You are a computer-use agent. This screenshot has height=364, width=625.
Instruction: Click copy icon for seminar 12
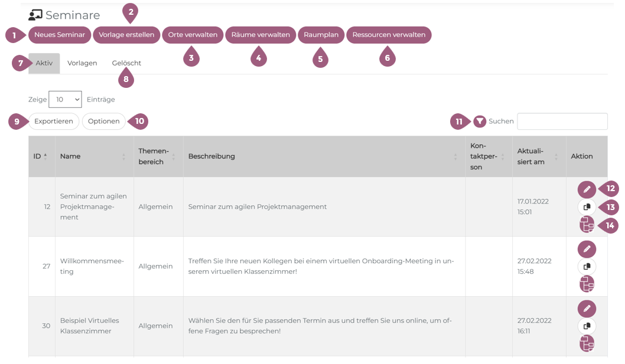587,207
